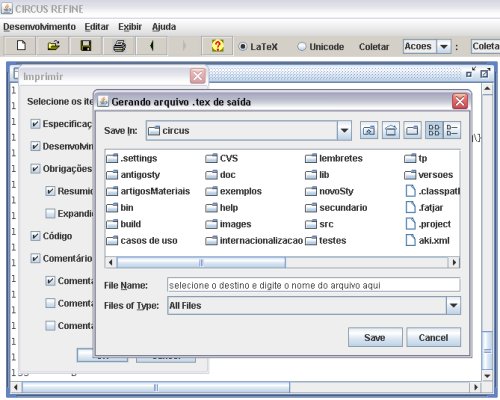Image resolution: width=500 pixels, height=400 pixels.
Task: Open the Editar menu
Action: click(97, 27)
